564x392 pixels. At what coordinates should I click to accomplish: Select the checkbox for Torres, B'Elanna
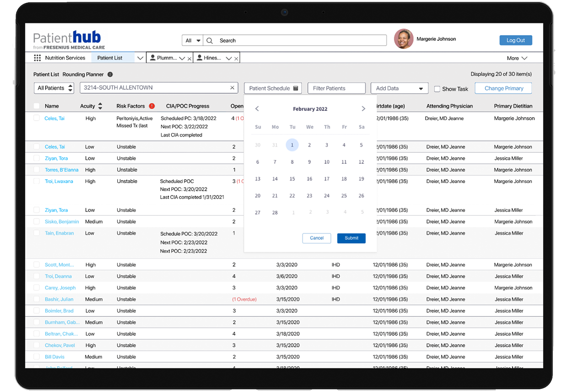tap(37, 170)
